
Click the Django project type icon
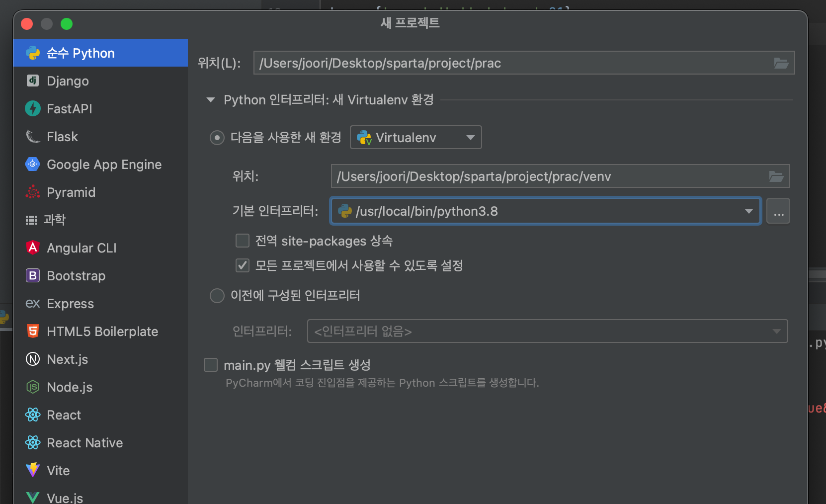coord(33,81)
